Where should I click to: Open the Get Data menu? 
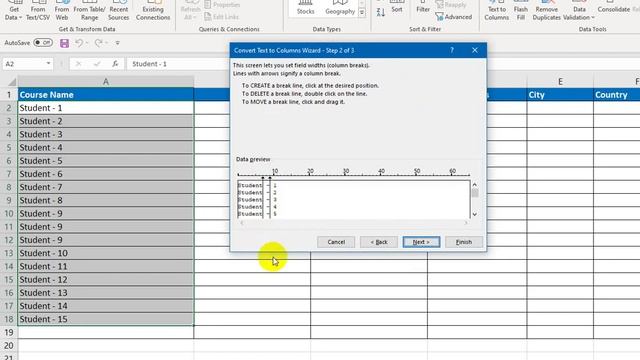[x=13, y=10]
